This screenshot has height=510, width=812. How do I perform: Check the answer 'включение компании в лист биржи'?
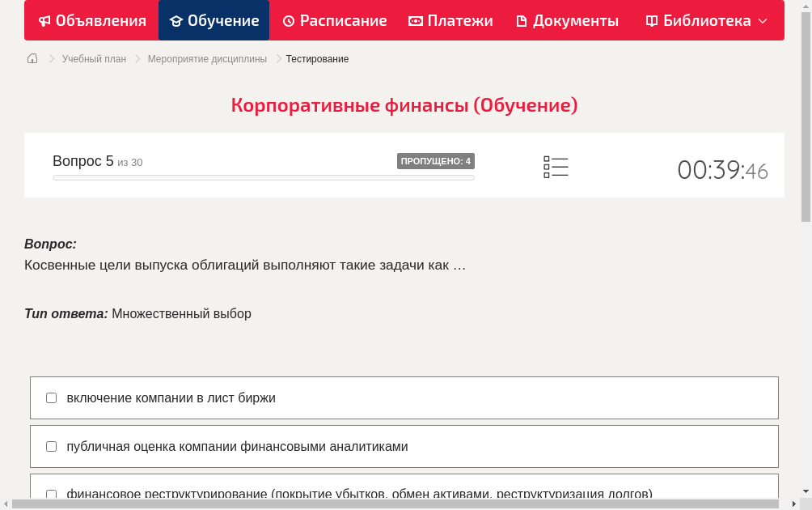pos(51,397)
